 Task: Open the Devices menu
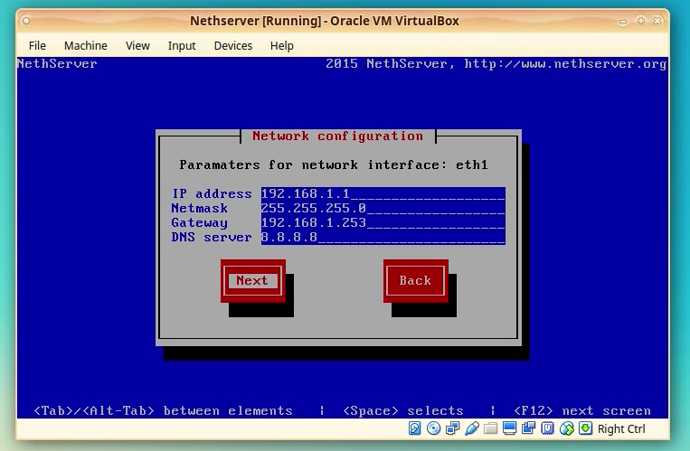(x=233, y=46)
